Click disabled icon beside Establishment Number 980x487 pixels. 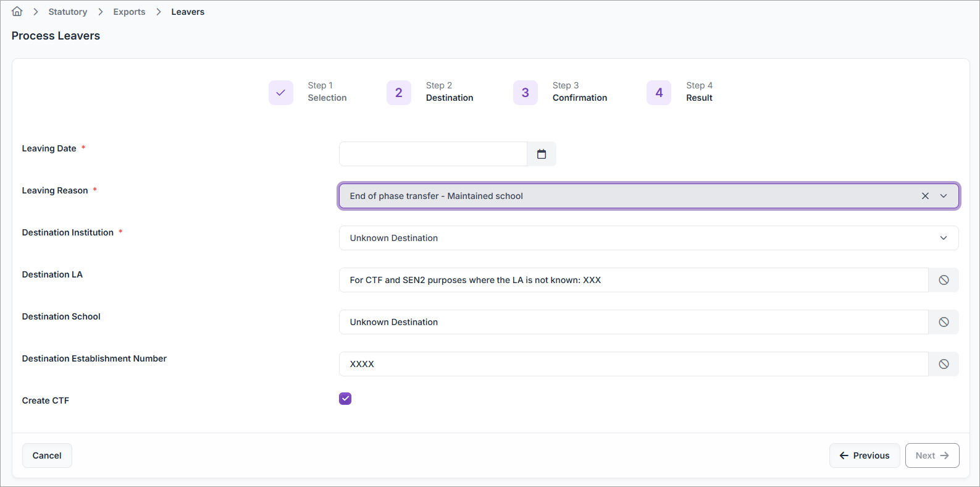[x=944, y=364]
